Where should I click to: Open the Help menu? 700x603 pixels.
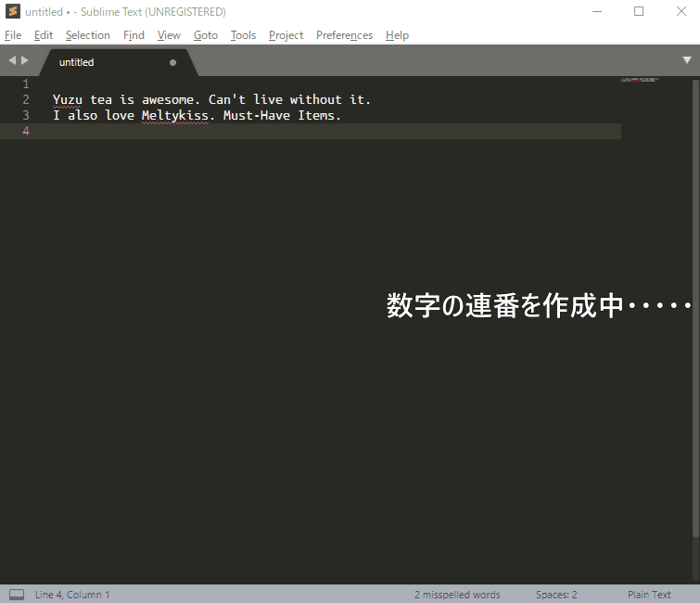(x=397, y=35)
